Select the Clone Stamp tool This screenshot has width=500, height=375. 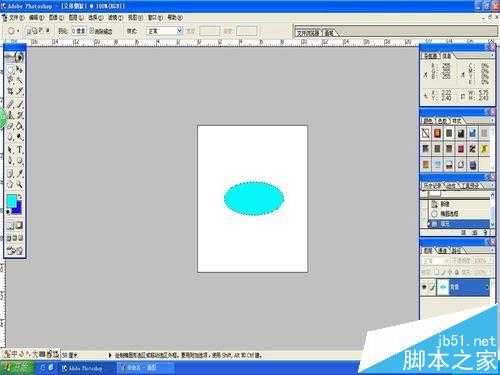click(11, 115)
